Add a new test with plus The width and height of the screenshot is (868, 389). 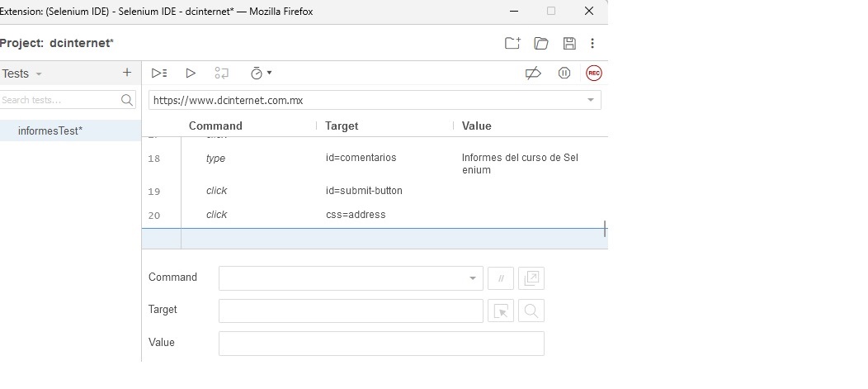point(126,73)
